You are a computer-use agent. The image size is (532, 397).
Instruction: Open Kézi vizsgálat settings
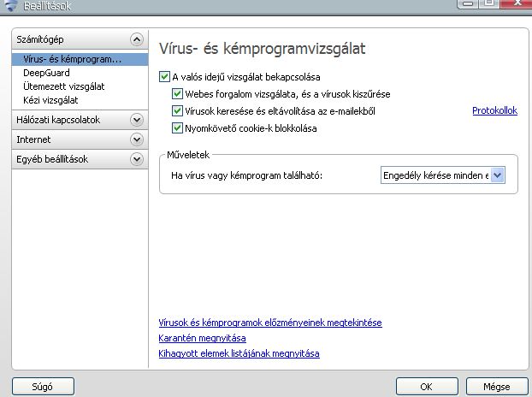[50, 100]
